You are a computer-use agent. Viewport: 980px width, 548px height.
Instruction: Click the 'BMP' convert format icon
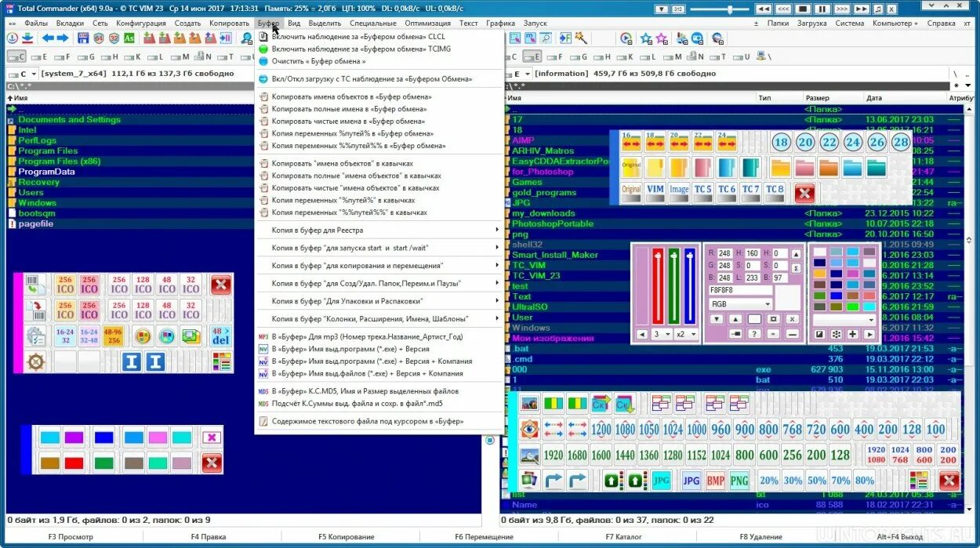tap(715, 480)
